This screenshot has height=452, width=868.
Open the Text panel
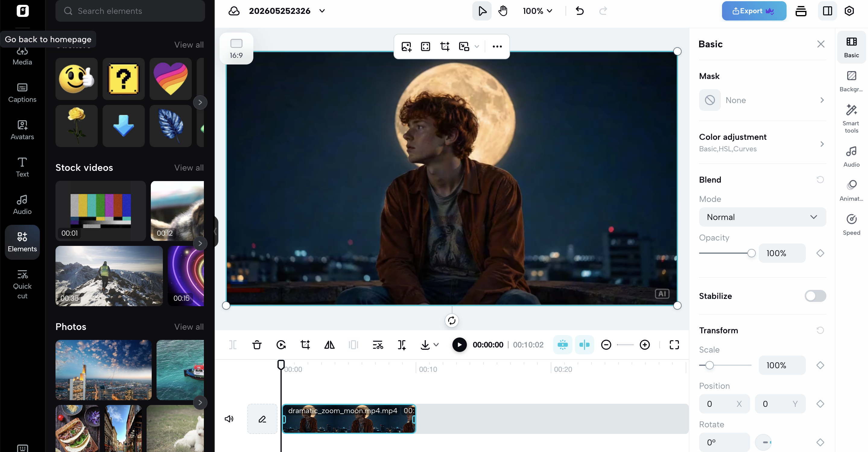22,167
